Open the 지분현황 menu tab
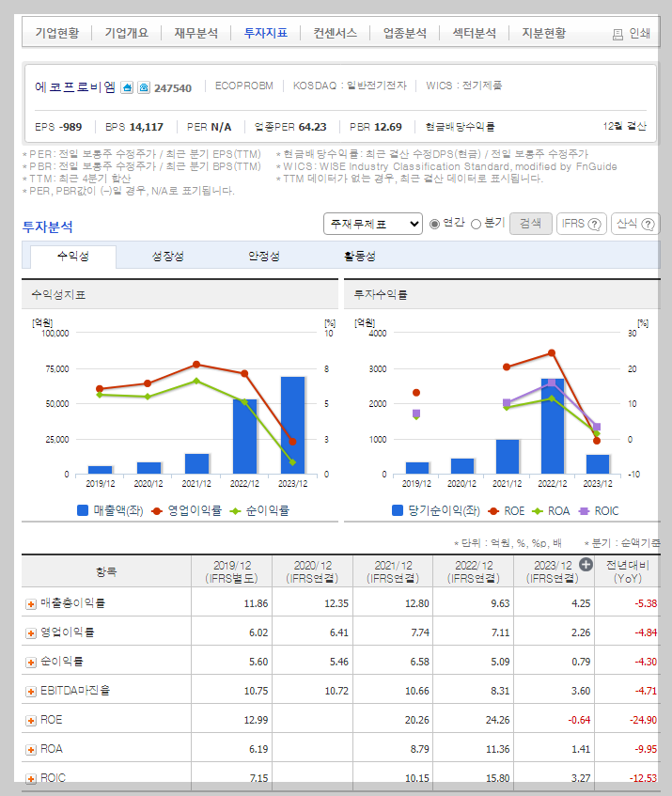 pos(543,33)
